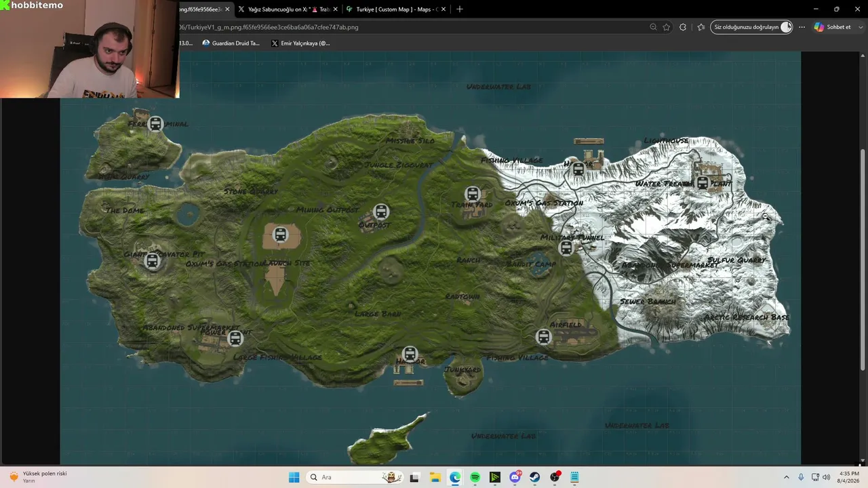
Task: Switch to Microsoft Edge in the taskbar
Action: tap(454, 477)
